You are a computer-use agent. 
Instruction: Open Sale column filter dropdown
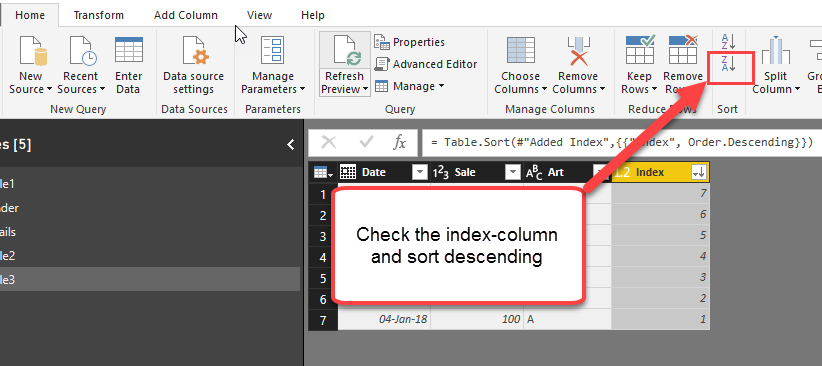click(x=512, y=172)
